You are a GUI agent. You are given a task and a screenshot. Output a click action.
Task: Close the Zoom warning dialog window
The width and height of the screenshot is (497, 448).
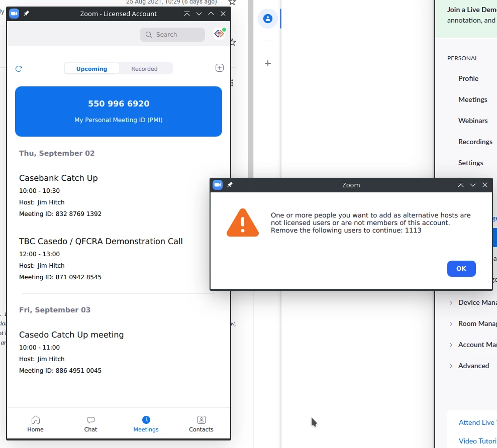(x=484, y=185)
